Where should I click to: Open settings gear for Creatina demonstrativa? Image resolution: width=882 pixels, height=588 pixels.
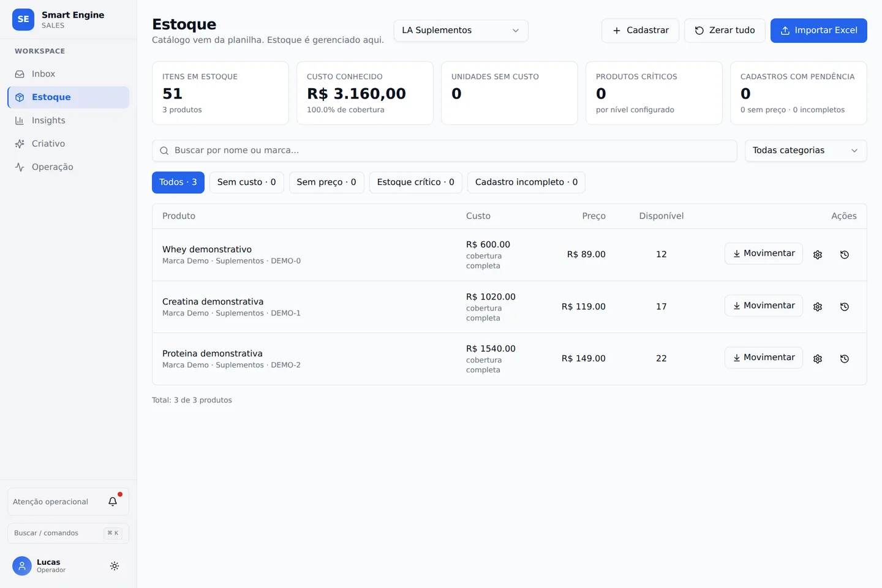pos(818,307)
